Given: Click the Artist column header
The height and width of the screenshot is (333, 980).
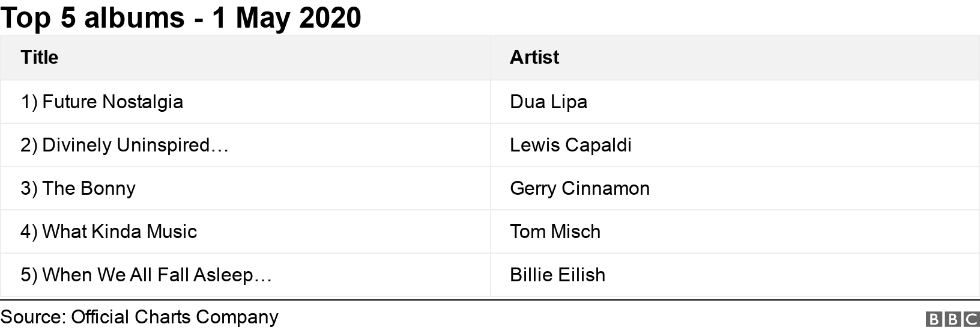Looking at the screenshot, I should 534,57.
